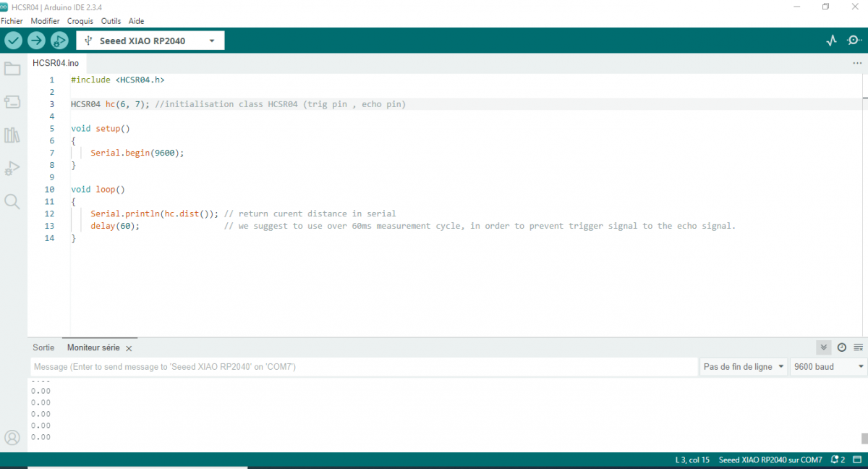868x469 pixels.
Task: Open the Croquis menu
Action: point(80,21)
